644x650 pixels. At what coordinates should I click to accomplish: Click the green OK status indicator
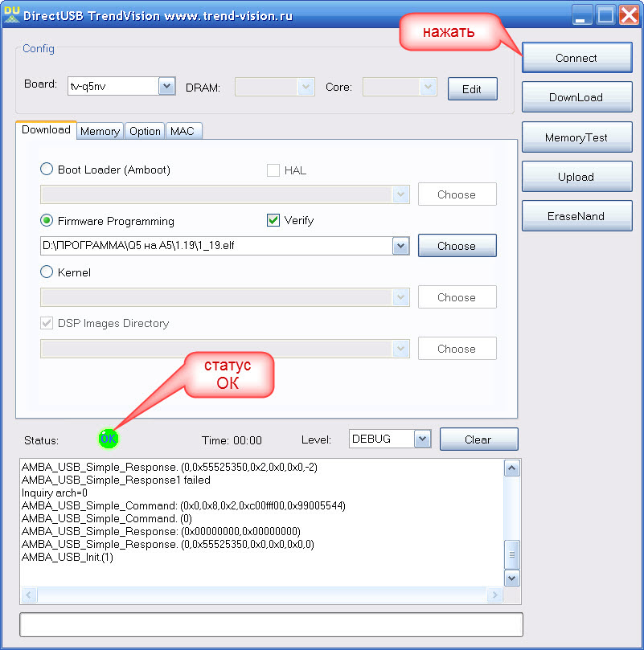(x=109, y=439)
